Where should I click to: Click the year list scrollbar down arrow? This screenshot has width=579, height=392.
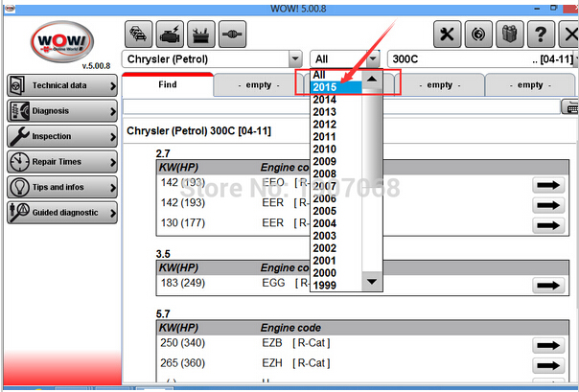point(371,283)
